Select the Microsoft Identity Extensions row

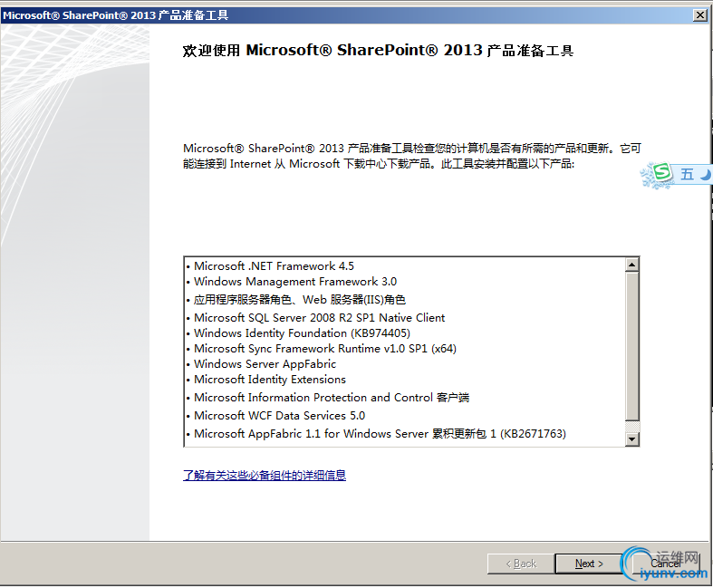tap(266, 380)
